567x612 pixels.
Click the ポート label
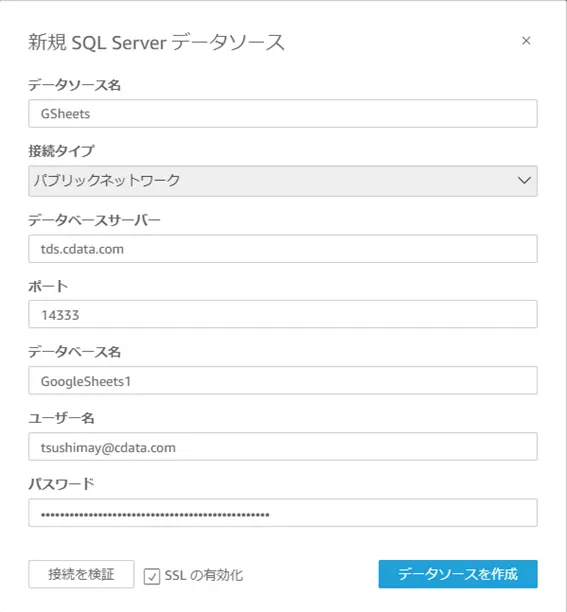click(48, 286)
